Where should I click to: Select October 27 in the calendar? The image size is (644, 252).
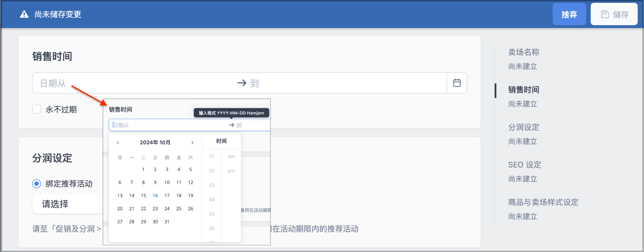pos(120,221)
